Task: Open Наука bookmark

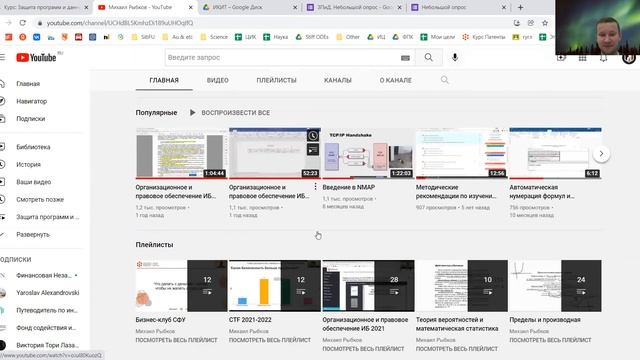Action: [276, 37]
